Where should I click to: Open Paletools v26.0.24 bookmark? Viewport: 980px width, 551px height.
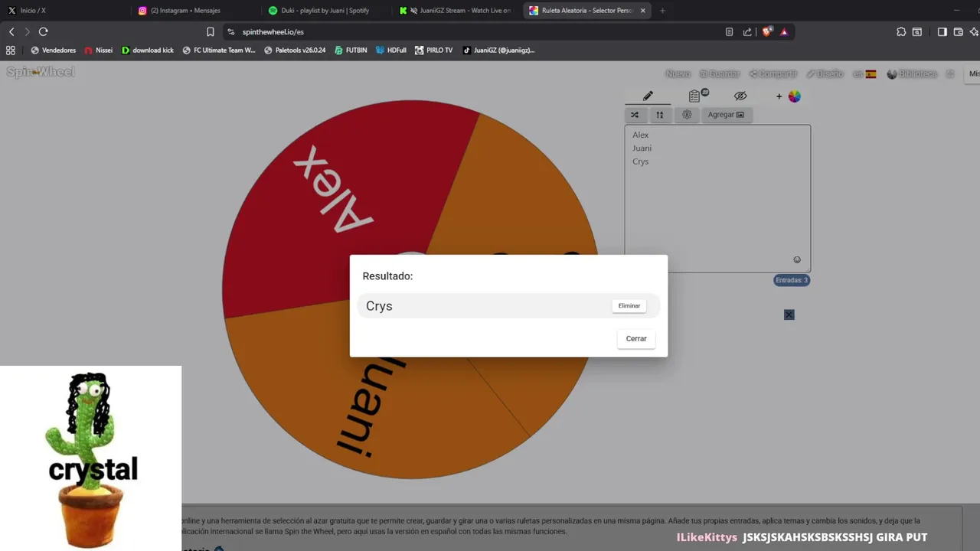click(295, 51)
